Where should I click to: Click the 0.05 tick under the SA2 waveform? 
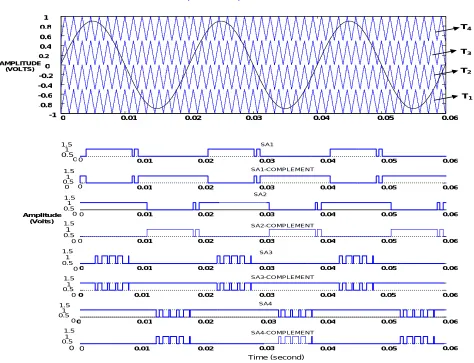389,214
